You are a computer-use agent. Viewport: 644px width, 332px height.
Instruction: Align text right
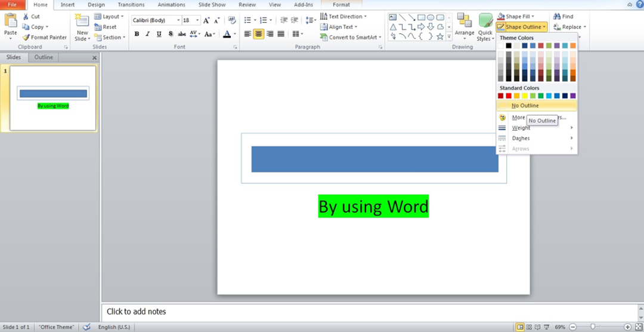click(270, 34)
